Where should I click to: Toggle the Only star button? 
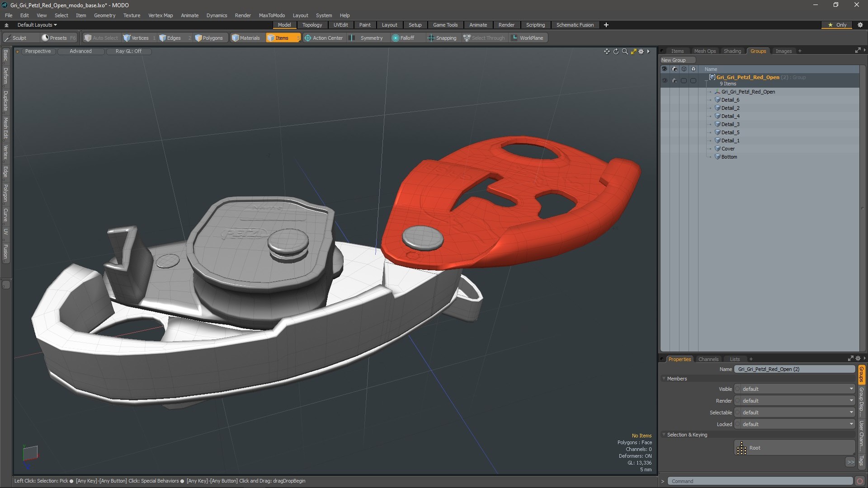coord(837,25)
